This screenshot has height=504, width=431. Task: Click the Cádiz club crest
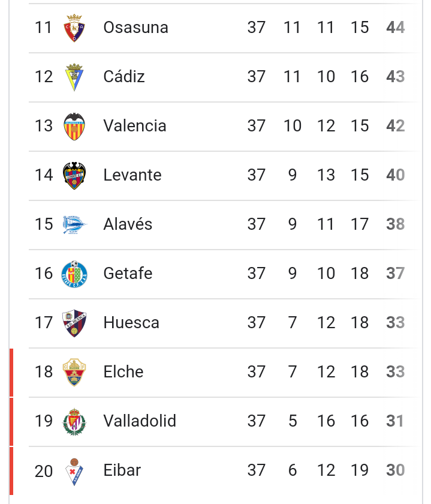[74, 77]
